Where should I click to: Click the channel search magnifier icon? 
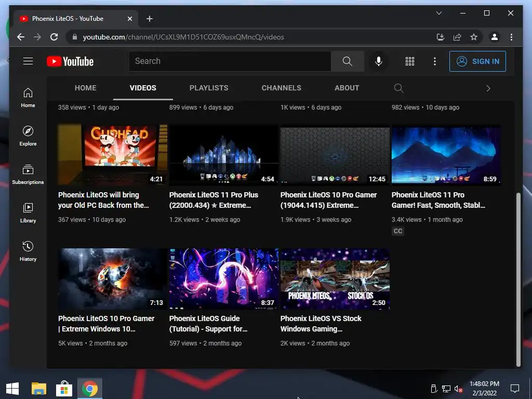[x=398, y=88]
